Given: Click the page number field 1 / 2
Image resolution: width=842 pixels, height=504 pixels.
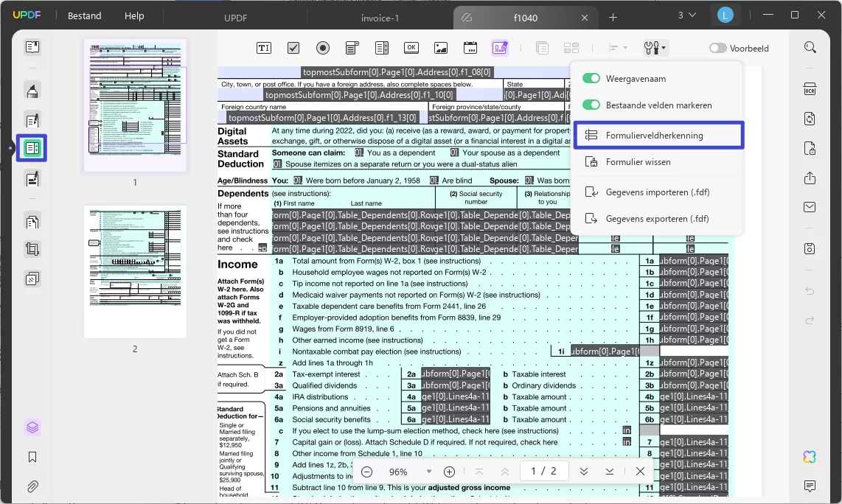Looking at the screenshot, I should coord(544,472).
